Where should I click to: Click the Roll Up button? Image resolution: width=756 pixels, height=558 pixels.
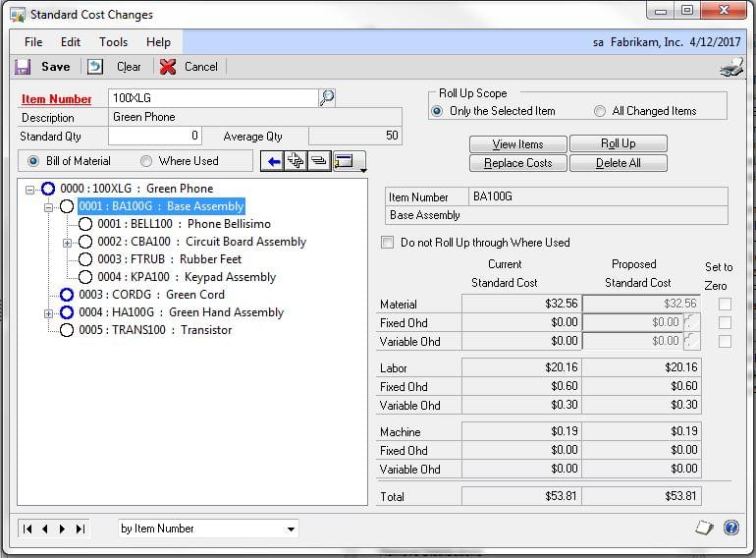(x=619, y=143)
